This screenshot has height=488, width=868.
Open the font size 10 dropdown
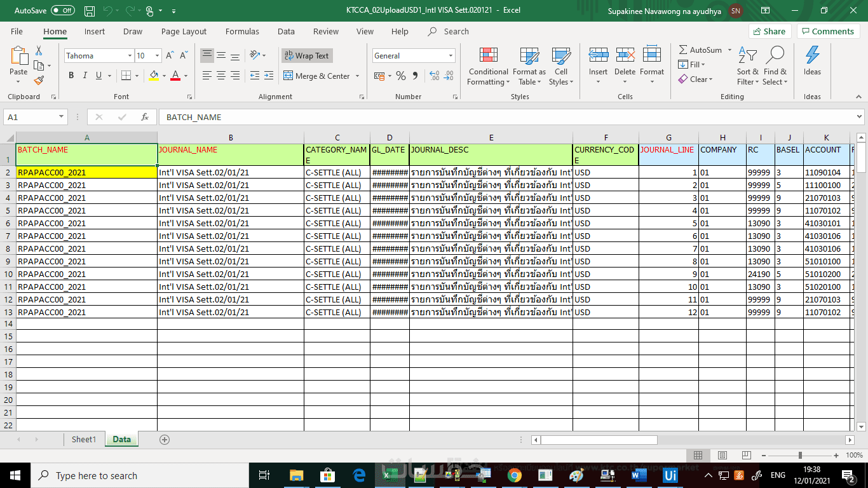click(157, 56)
